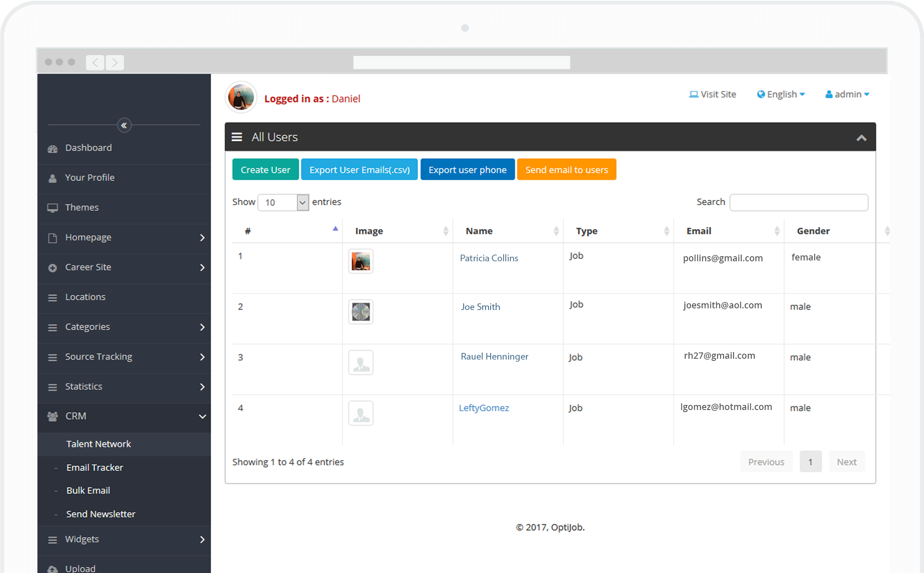Click the Homepage page icon
Screen dimensions: 924x573
pyautogui.click(x=53, y=238)
